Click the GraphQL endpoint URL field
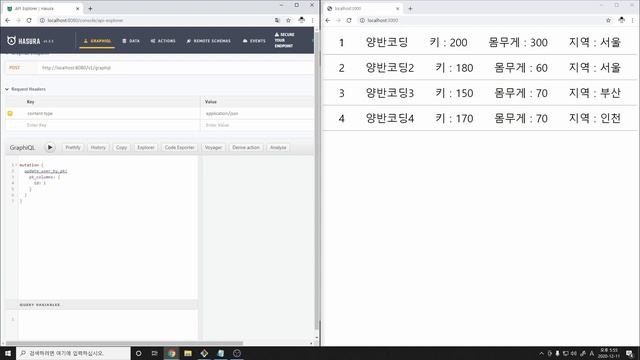The height and width of the screenshot is (360, 640). [176, 68]
